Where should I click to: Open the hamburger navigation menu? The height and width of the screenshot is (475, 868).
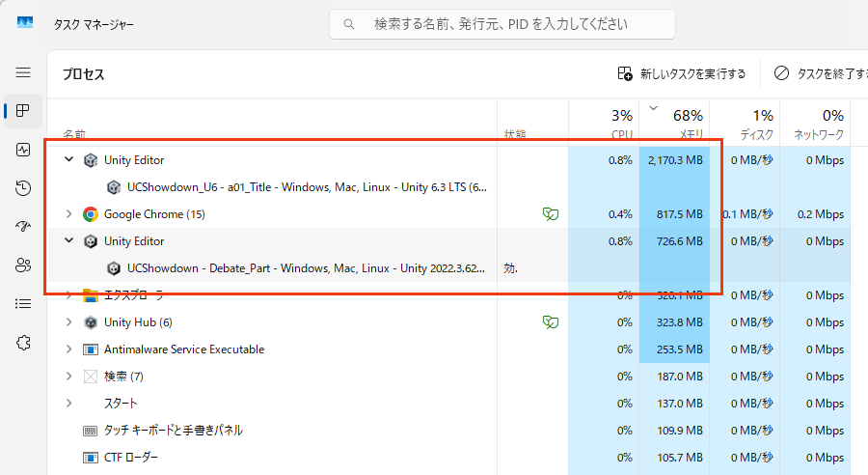pos(23,72)
